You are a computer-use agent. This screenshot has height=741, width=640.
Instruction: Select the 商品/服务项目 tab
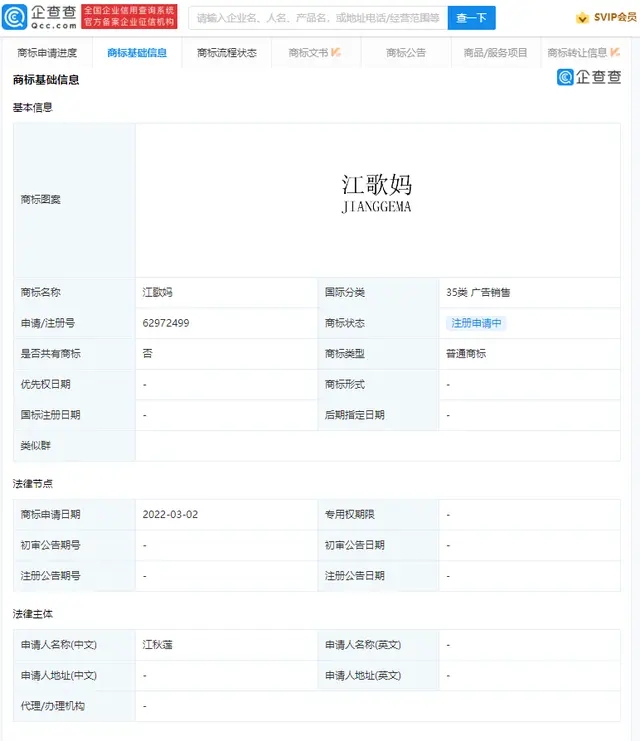tap(495, 53)
